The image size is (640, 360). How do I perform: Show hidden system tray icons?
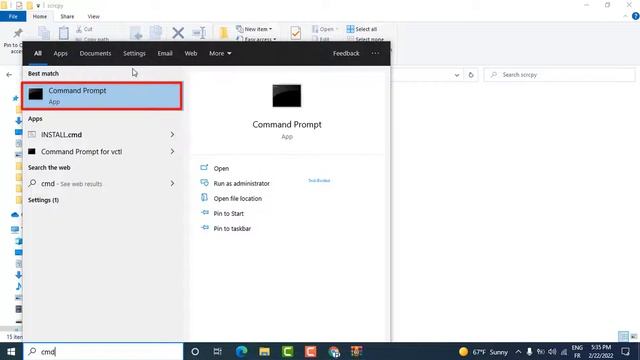(518, 352)
